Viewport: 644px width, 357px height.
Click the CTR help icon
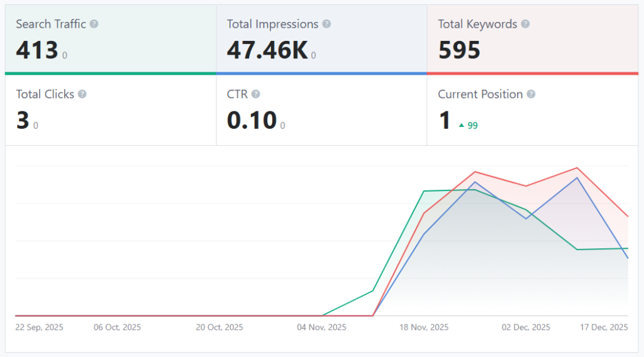coord(256,94)
